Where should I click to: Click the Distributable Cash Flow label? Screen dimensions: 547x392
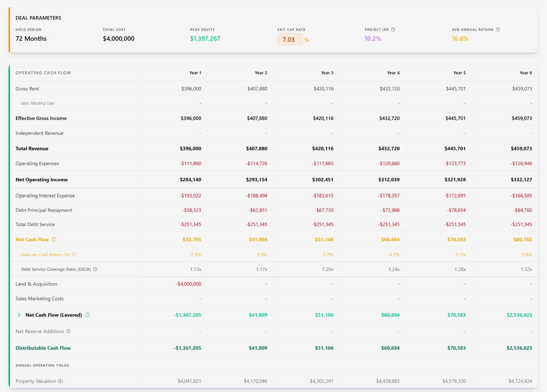click(43, 348)
